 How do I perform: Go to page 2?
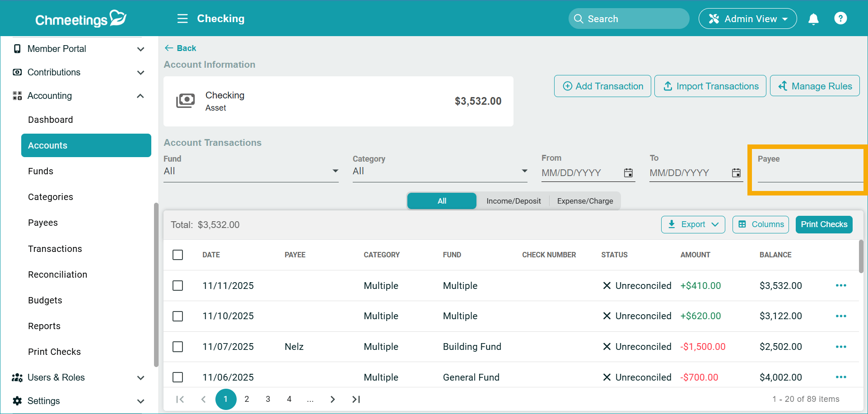247,399
